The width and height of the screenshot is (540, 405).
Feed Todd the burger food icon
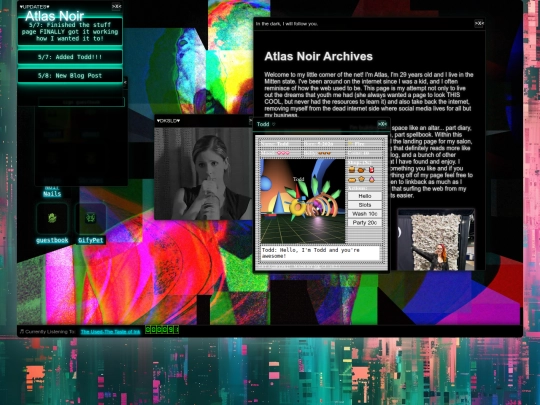352,170
